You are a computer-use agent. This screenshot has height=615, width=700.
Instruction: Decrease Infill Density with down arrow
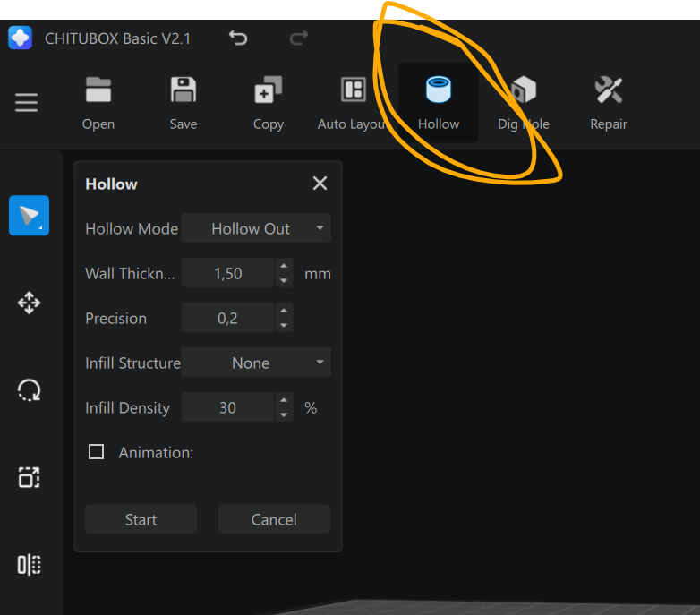(x=284, y=414)
